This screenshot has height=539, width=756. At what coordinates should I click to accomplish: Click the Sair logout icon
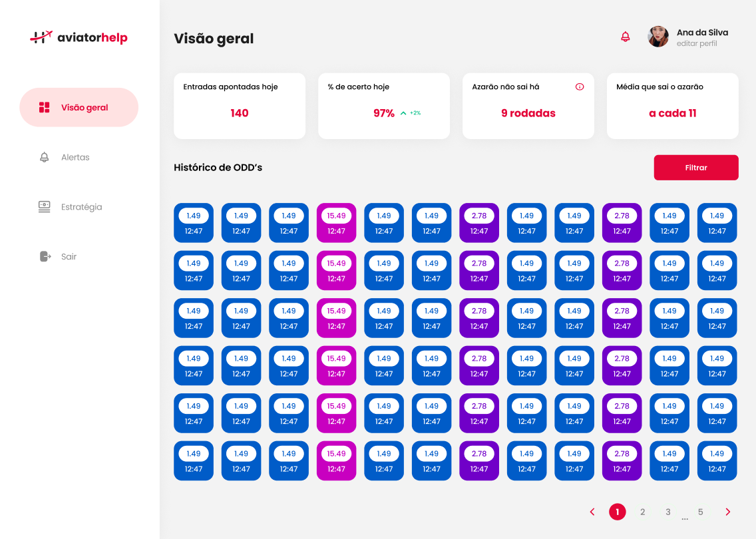(x=45, y=256)
